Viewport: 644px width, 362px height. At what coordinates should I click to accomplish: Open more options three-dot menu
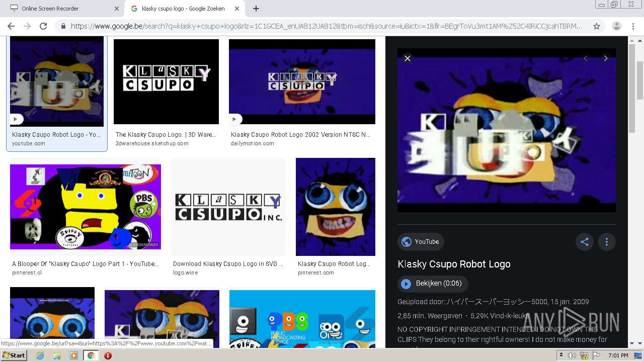(x=607, y=242)
